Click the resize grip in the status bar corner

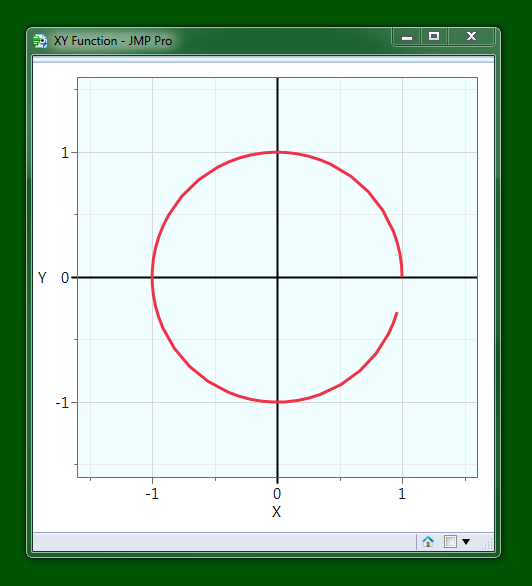pyautogui.click(x=487, y=544)
